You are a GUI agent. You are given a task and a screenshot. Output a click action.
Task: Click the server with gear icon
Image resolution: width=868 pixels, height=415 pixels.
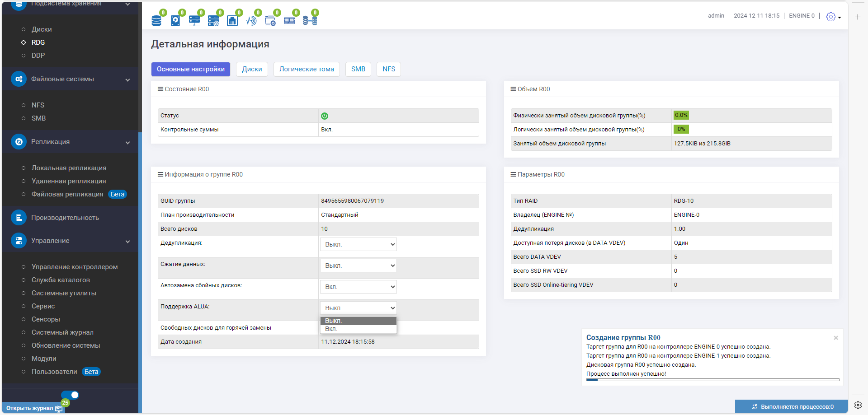213,20
